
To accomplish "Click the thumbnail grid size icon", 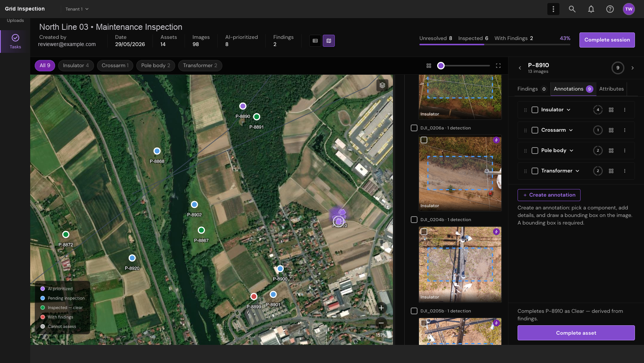I will pyautogui.click(x=429, y=66).
